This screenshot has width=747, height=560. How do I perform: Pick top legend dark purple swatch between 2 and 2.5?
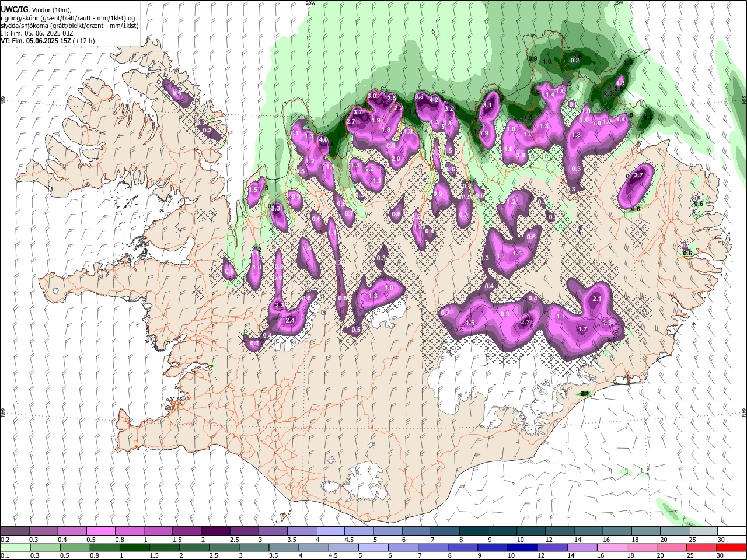[215, 531]
